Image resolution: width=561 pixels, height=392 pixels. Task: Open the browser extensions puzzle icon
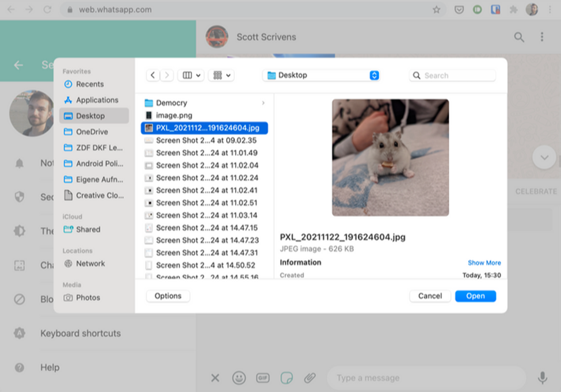pos(513,10)
